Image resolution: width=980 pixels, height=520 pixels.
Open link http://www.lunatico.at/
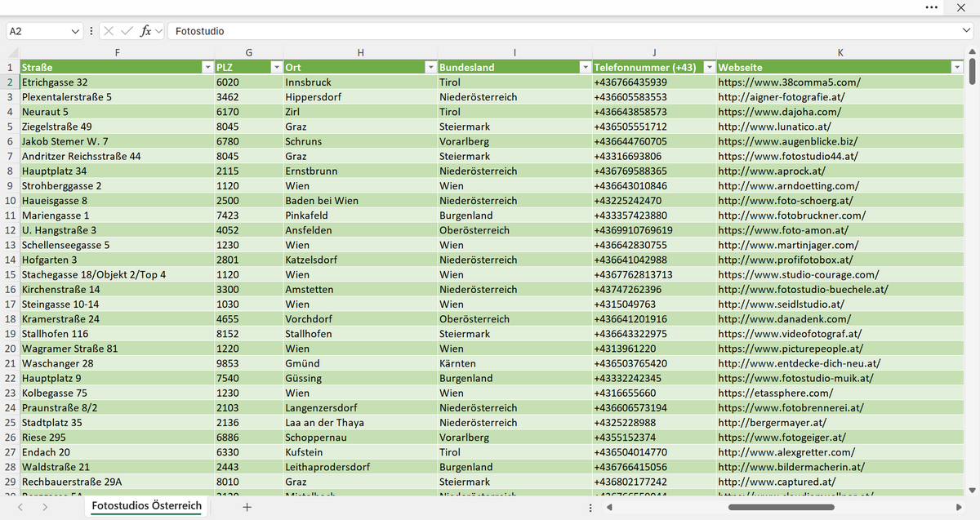[x=774, y=127]
